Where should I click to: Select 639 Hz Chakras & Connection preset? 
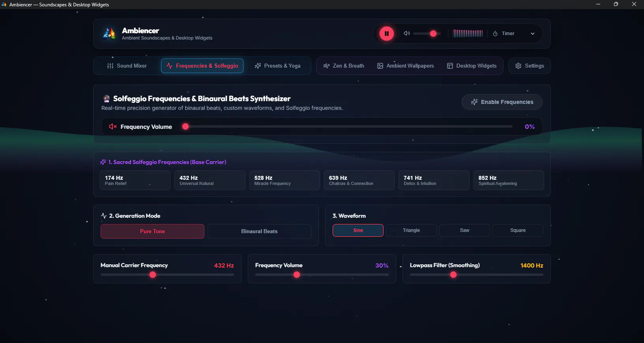pos(359,180)
